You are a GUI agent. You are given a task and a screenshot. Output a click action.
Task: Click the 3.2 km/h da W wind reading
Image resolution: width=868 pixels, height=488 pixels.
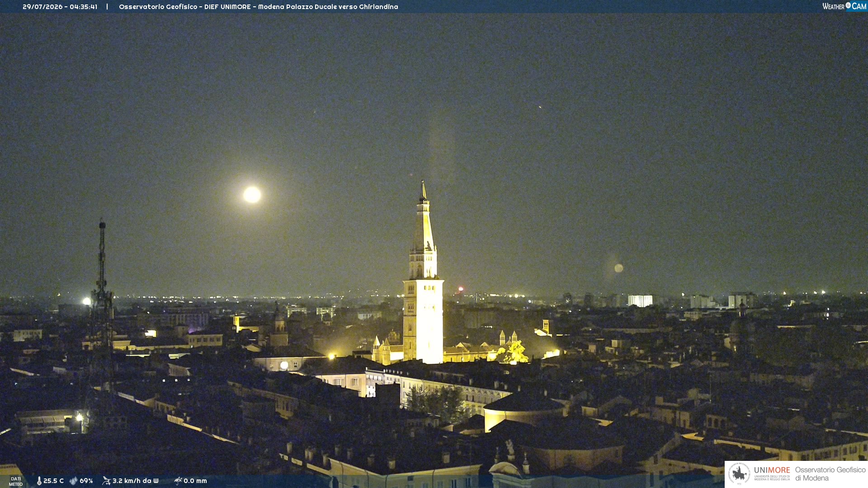136,481
